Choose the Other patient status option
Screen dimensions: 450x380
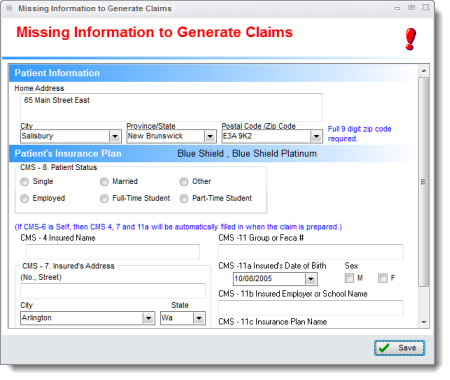[x=184, y=182]
